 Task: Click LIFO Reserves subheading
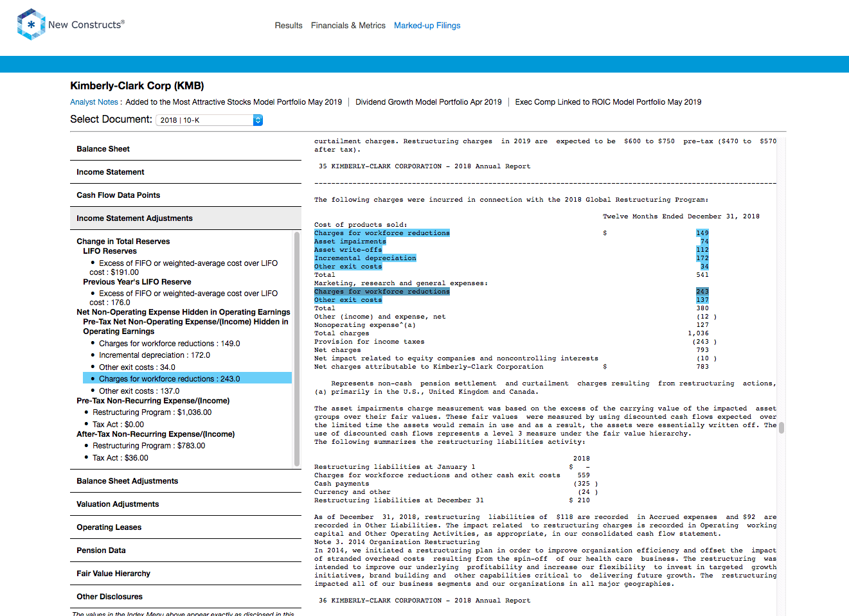click(x=110, y=251)
